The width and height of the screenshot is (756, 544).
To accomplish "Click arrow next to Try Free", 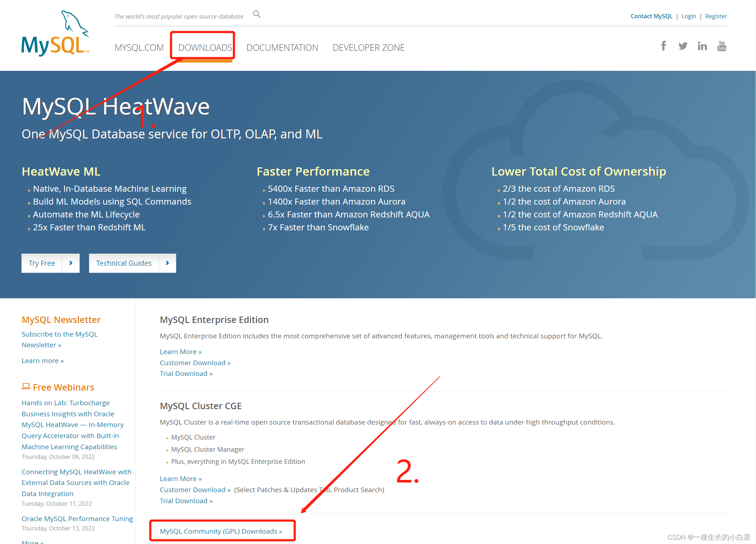I will coord(71,263).
